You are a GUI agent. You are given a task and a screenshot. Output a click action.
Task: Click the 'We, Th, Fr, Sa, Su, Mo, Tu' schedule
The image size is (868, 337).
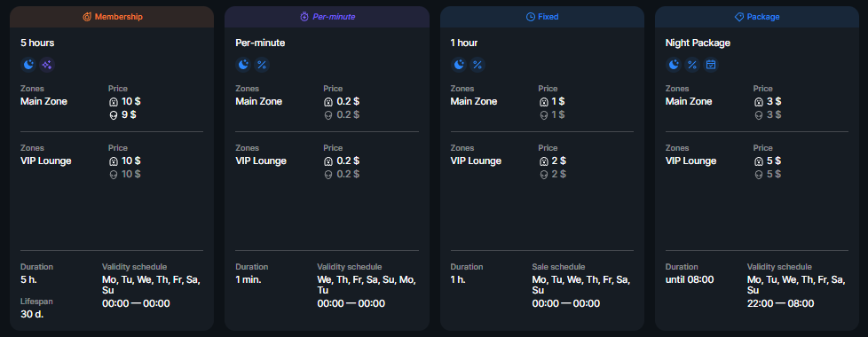pyautogui.click(x=366, y=285)
